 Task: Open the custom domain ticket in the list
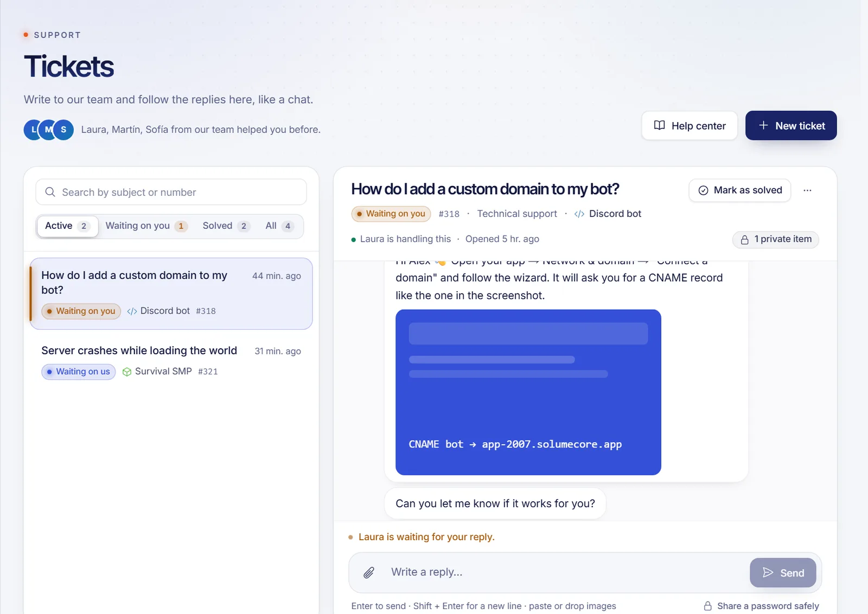coord(171,293)
